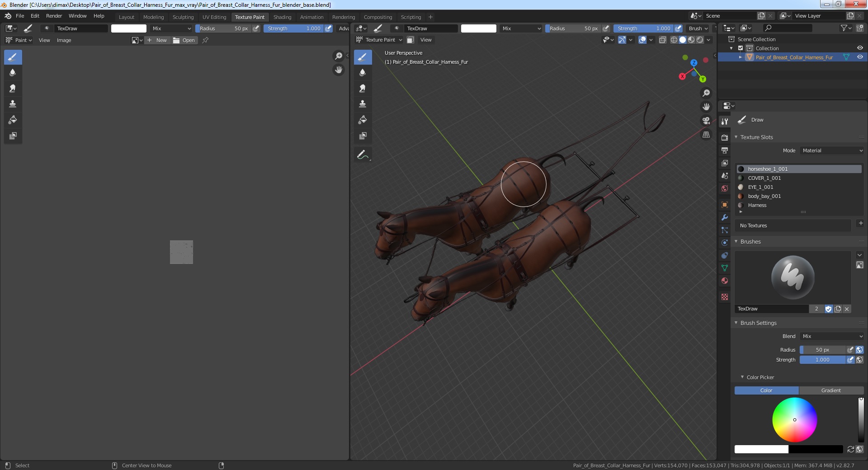This screenshot has width=868, height=470.
Task: Select the Mask tool in 3D viewport
Action: pyautogui.click(x=363, y=136)
